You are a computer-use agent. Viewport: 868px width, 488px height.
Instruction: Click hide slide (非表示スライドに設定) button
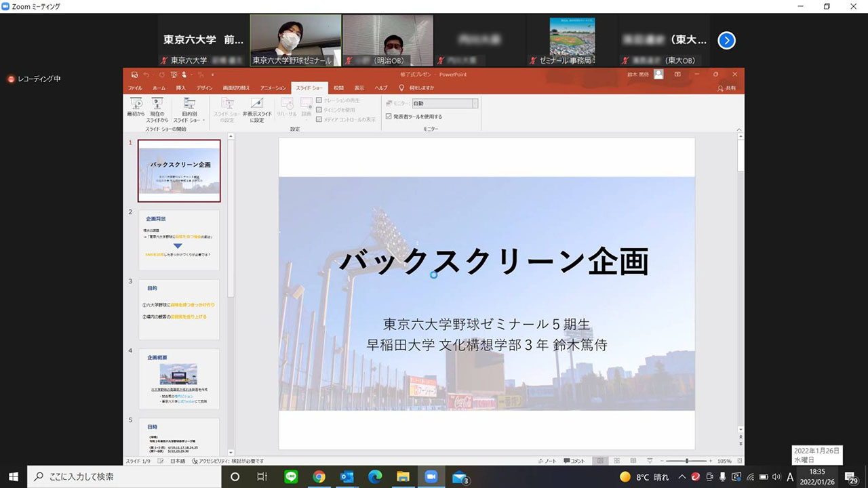coord(257,108)
